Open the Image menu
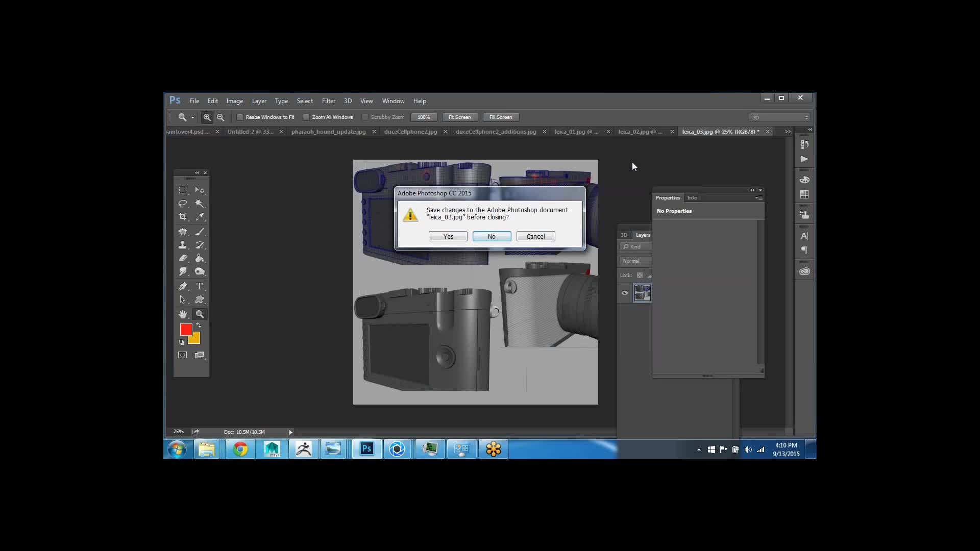The width and height of the screenshot is (980, 551). [235, 101]
